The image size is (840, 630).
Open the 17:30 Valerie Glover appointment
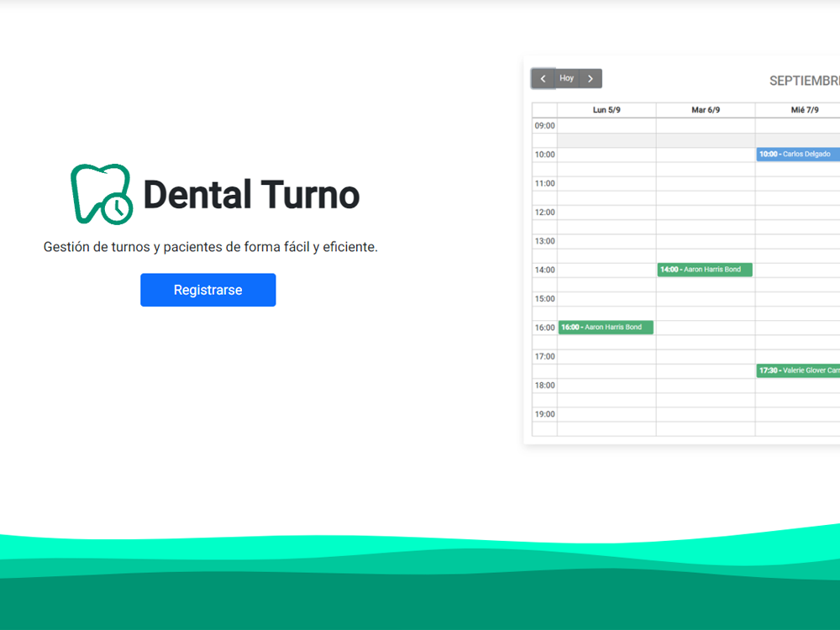pyautogui.click(x=798, y=370)
